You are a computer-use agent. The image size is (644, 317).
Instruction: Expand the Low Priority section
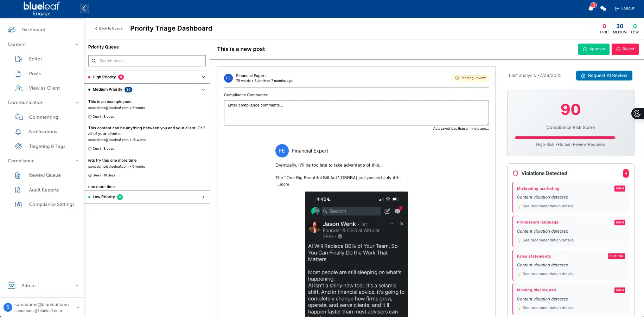tap(203, 197)
